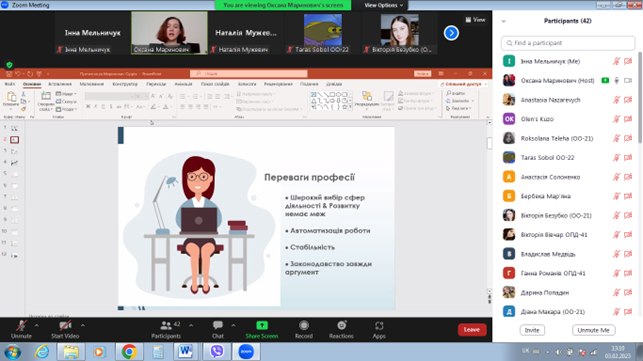Open the shapes gallery in ribbon
This screenshot has height=361, width=643.
331,101
